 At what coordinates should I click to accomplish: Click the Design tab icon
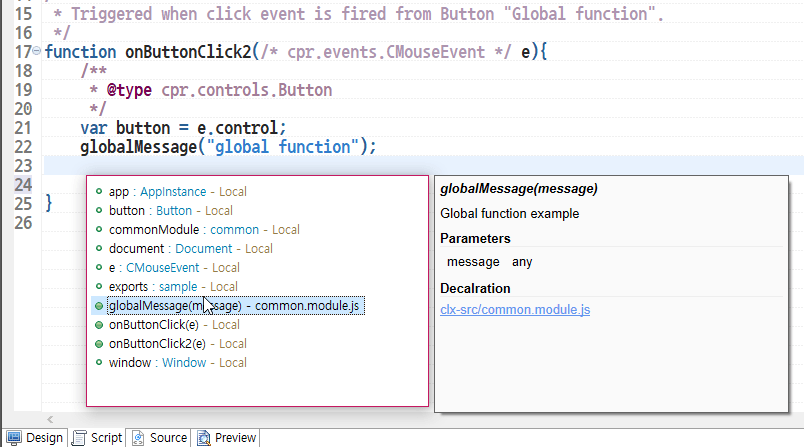coord(14,438)
